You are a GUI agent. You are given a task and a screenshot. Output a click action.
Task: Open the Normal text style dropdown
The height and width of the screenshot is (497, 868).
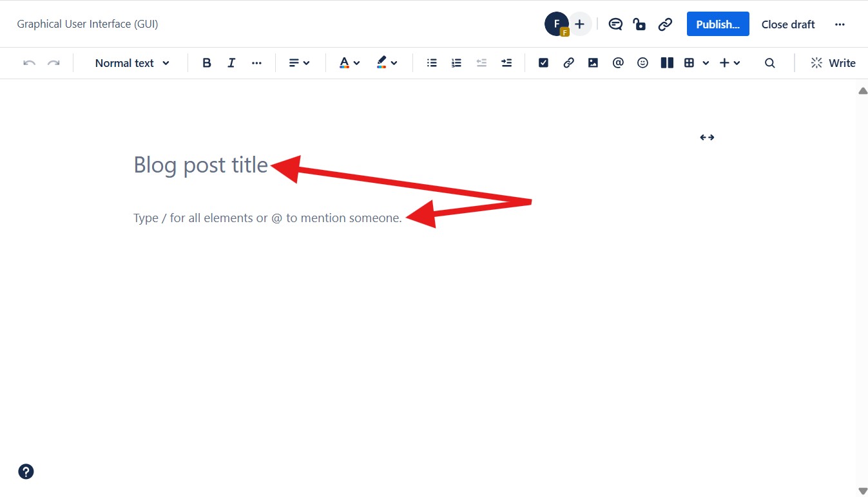pyautogui.click(x=132, y=63)
